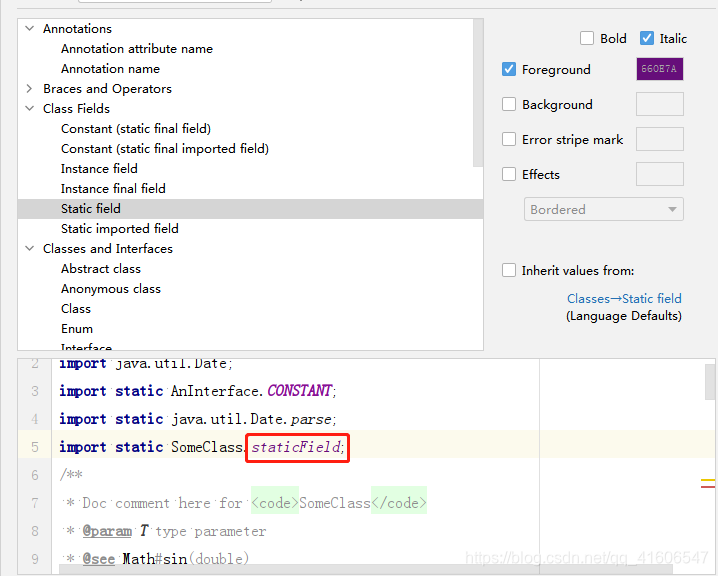Click the tree list vertical scrollbar

click(478, 93)
